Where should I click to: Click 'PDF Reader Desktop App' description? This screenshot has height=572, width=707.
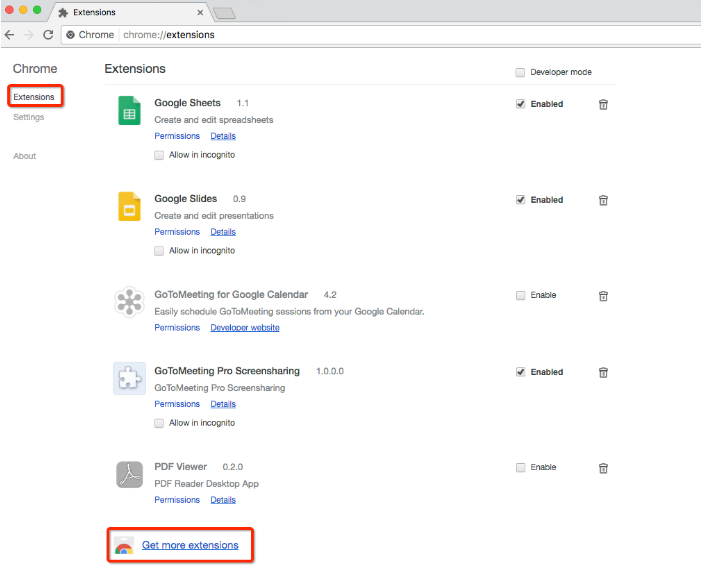click(207, 484)
